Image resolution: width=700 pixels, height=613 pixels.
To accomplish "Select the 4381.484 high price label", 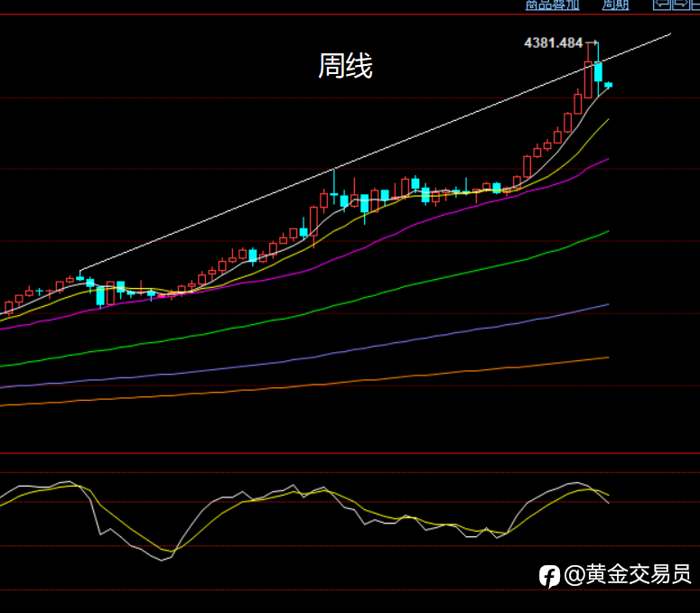I will (x=554, y=42).
